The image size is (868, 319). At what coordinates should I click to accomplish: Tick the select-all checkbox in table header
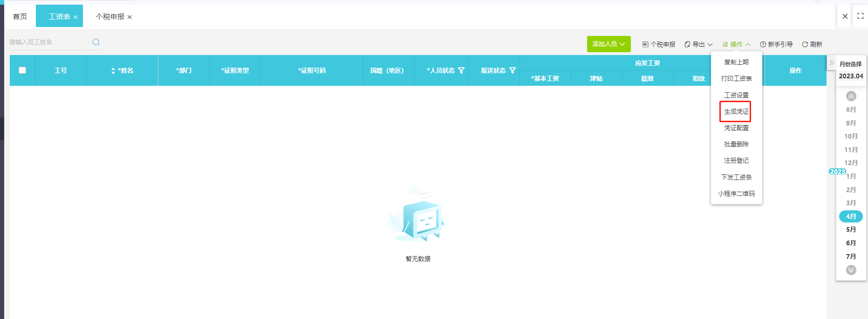(22, 70)
